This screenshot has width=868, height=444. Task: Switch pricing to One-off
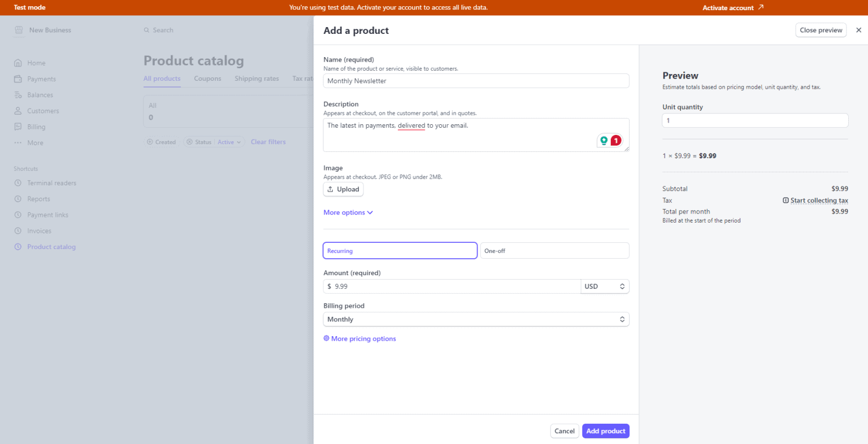[554, 250]
